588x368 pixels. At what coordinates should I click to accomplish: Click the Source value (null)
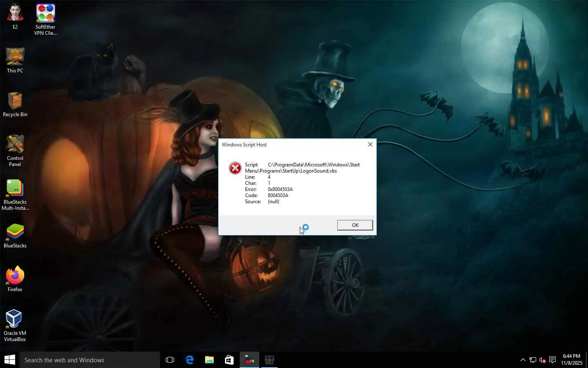tap(274, 202)
